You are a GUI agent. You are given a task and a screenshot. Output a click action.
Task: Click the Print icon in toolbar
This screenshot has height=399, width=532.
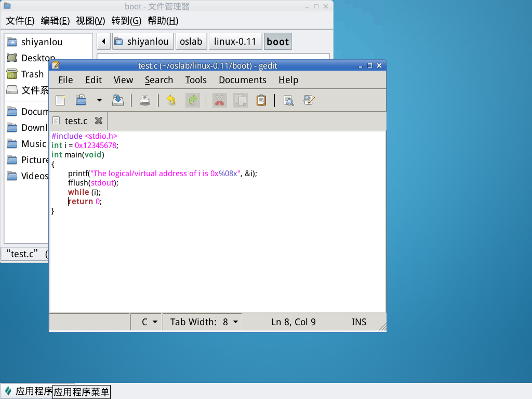click(x=145, y=100)
